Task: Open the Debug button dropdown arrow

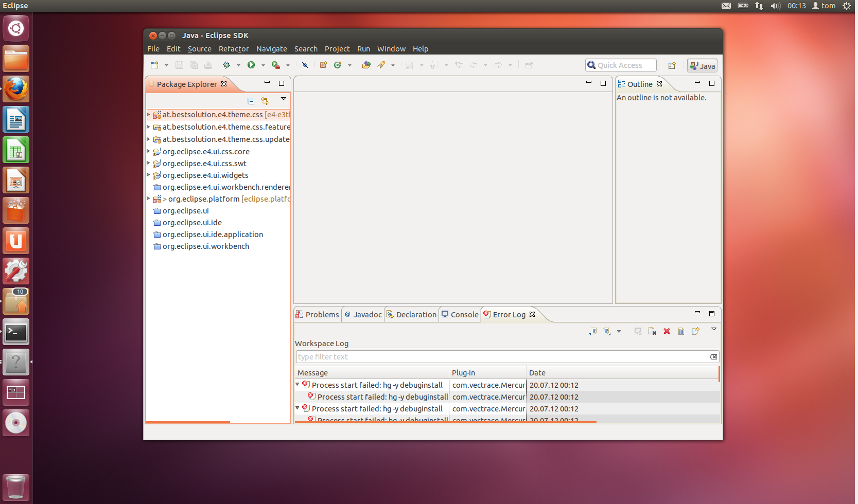Action: tap(238, 65)
